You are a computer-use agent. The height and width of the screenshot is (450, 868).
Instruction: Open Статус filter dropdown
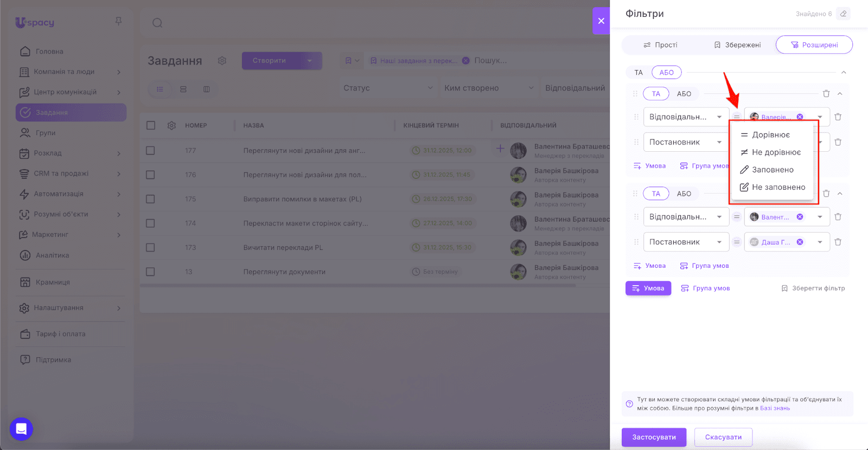(388, 88)
